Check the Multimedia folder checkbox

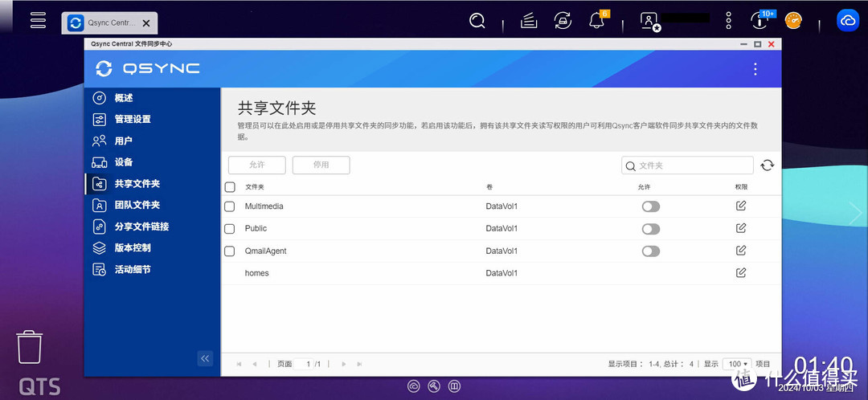(230, 206)
